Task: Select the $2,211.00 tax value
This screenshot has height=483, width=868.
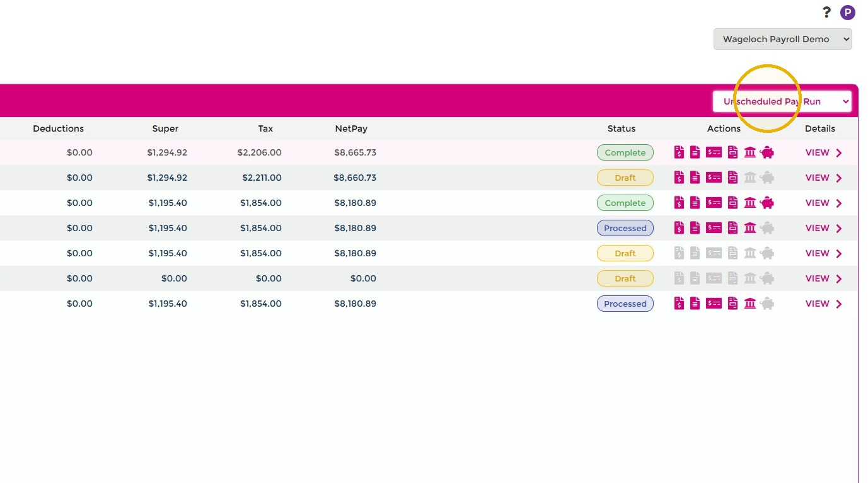Action: [x=262, y=178]
